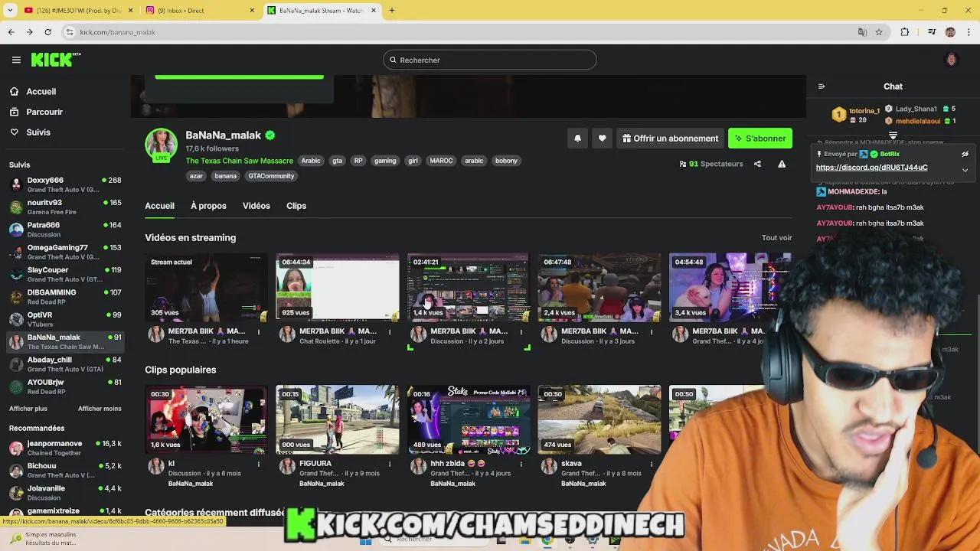The image size is (980, 551).
Task: Open browser extensions puzzle icon
Action: pos(905,32)
